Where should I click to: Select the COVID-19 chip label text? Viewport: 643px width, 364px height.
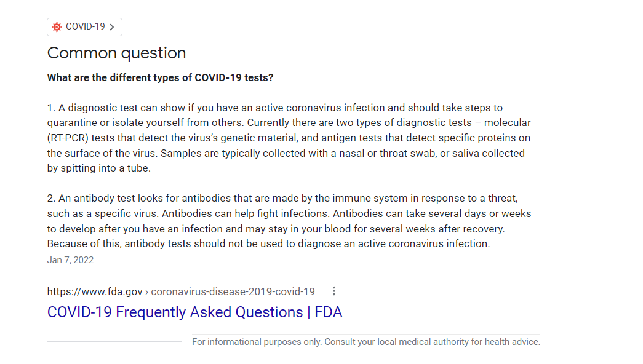click(86, 26)
